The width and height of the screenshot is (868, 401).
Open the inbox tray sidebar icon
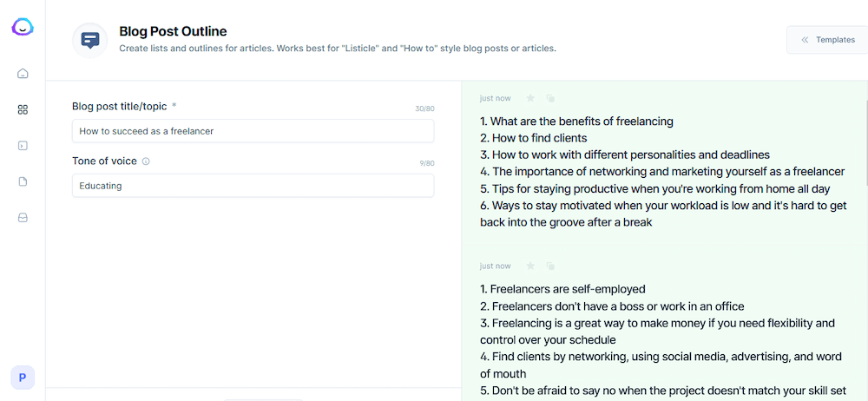coord(23,218)
